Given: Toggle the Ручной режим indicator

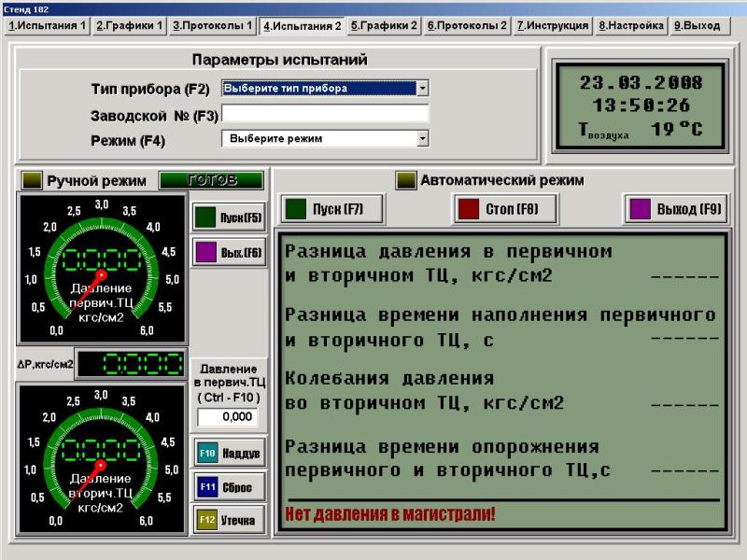Looking at the screenshot, I should coord(33,180).
